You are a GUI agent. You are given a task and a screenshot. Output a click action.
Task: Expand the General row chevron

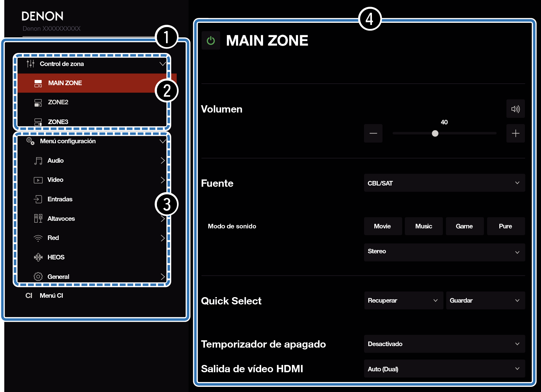[163, 276]
